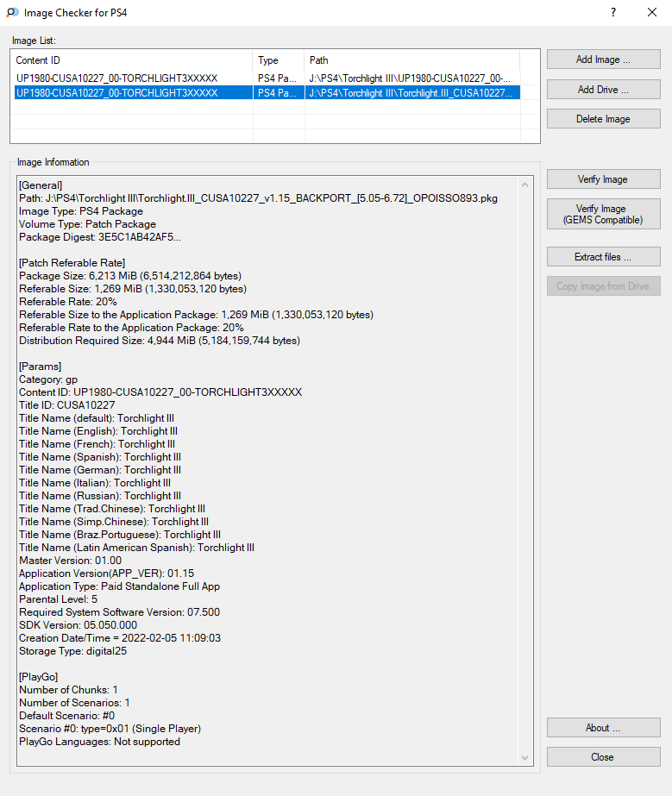Click the [PlayGo] section heading

tap(39, 677)
